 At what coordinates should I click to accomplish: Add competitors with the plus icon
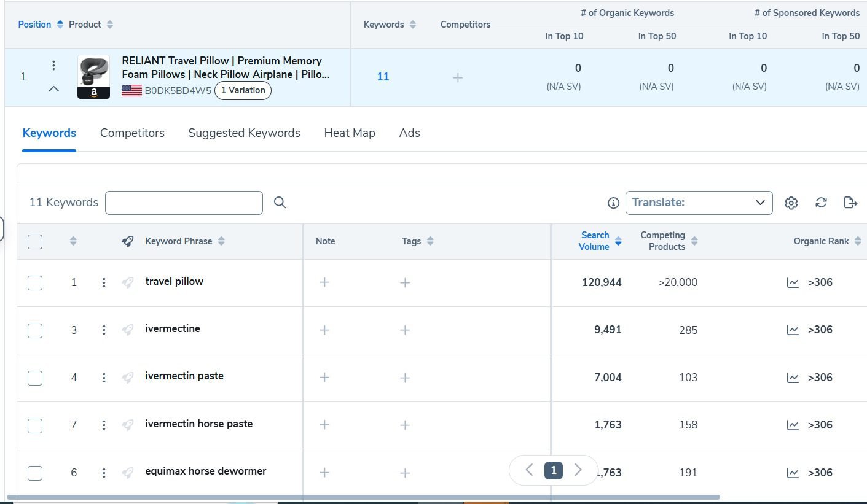click(x=458, y=77)
